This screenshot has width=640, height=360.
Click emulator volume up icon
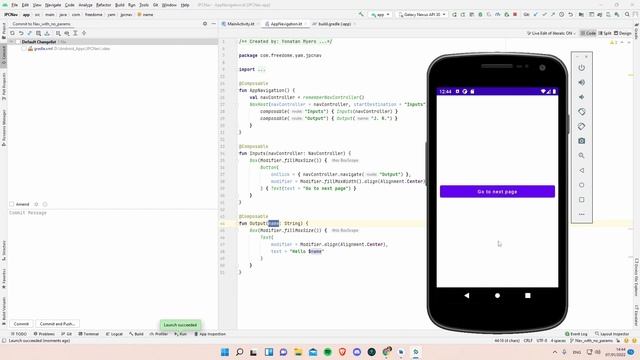pyautogui.click(x=582, y=82)
